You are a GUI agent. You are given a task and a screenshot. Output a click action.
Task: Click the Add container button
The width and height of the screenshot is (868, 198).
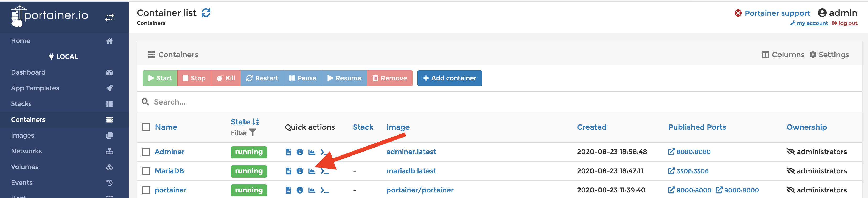pyautogui.click(x=449, y=78)
